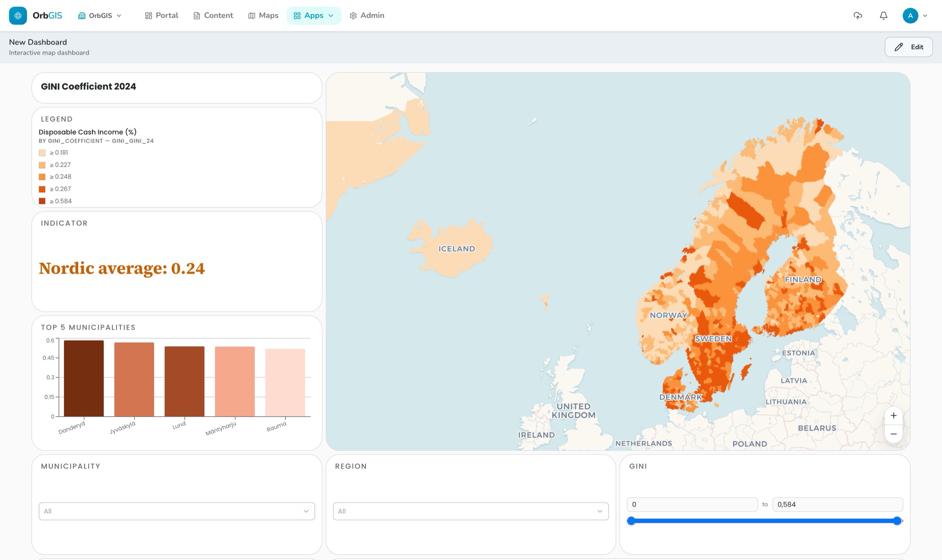Click the GINI Coefficient 2024 title
The width and height of the screenshot is (942, 560).
pyautogui.click(x=88, y=86)
